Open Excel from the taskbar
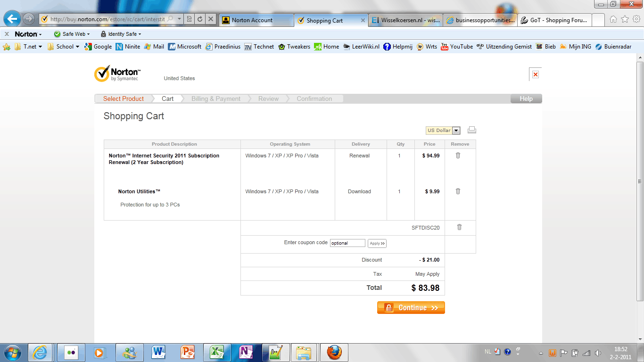This screenshot has height=362, width=644. click(x=217, y=352)
